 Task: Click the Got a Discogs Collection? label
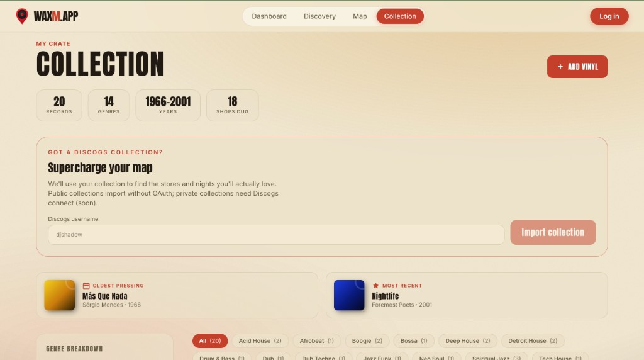pos(105,152)
